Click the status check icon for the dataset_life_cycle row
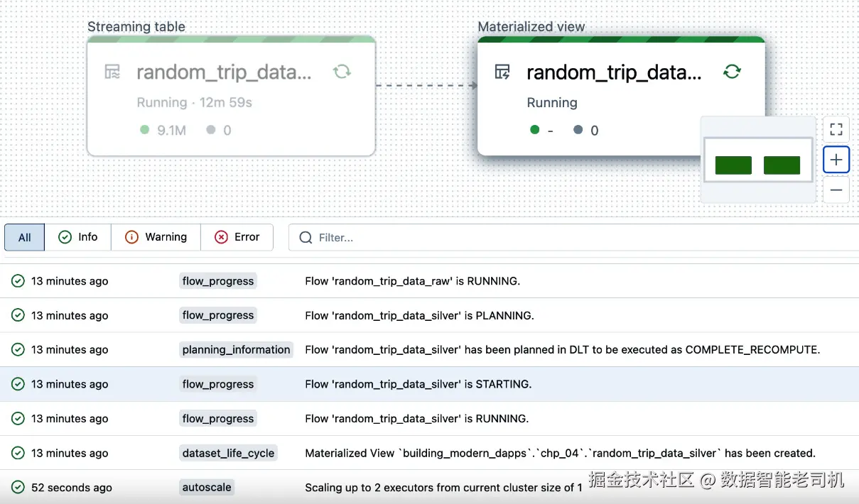 tap(18, 453)
